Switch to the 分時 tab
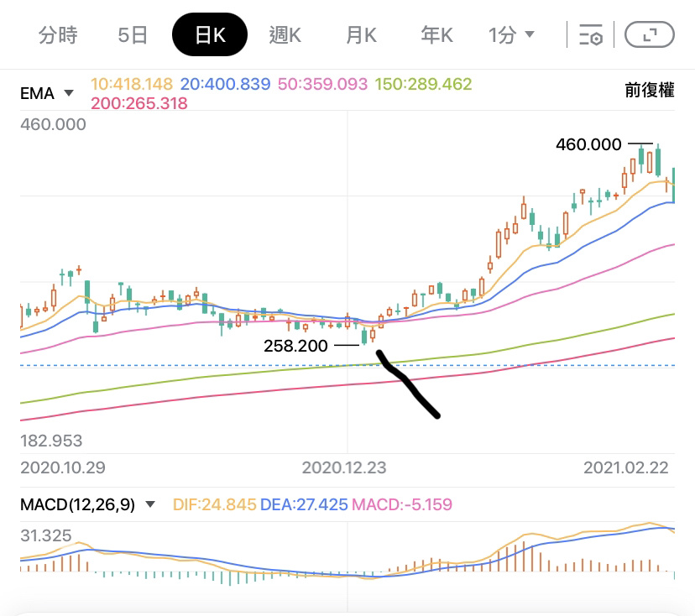Image resolution: width=695 pixels, height=616 pixels. click(58, 35)
